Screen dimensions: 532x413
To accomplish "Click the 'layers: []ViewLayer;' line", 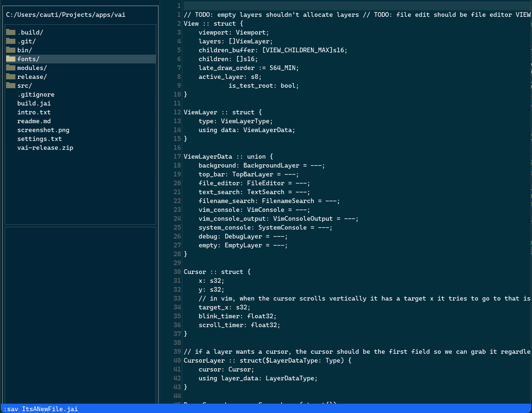I will coord(235,41).
